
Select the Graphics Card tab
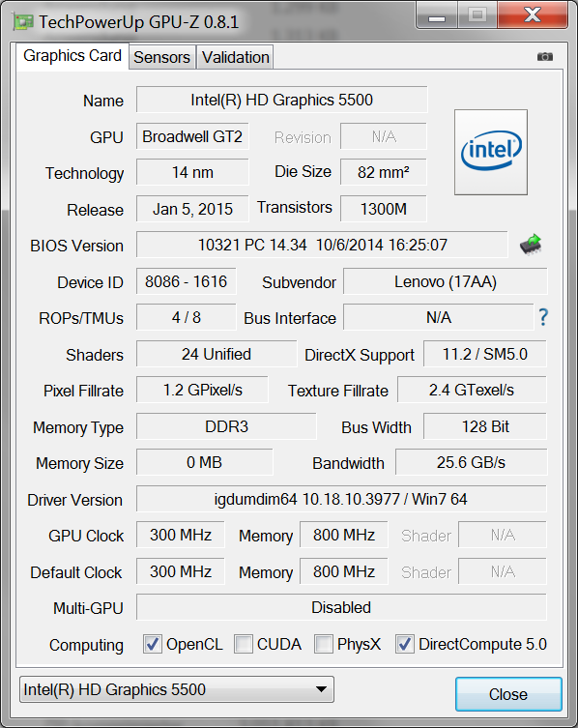point(72,56)
